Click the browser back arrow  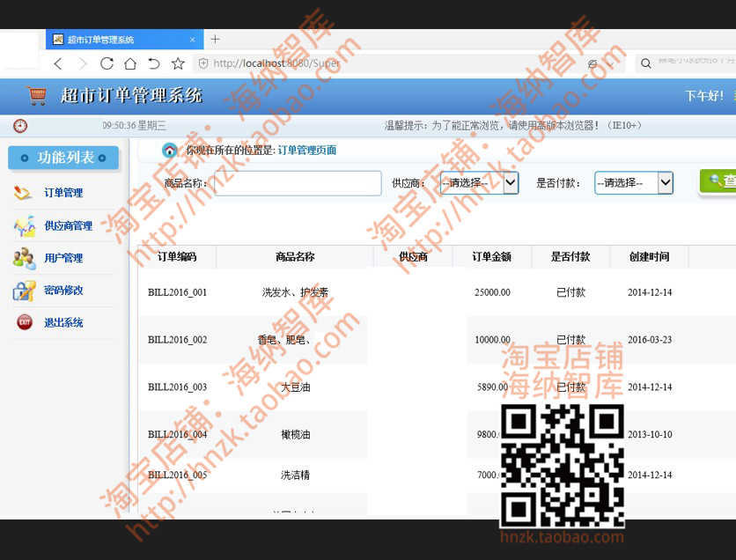[58, 63]
